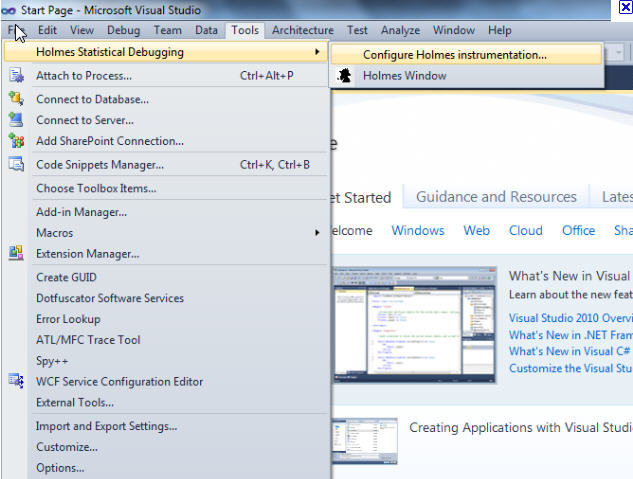Select Choose Toolbox Items
Screen dimensions: 633x479
(x=166, y=188)
